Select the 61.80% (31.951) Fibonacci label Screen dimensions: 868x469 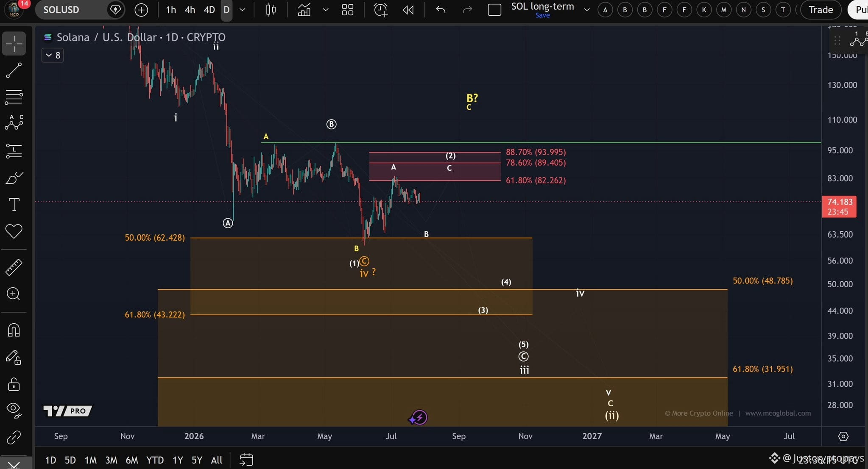pos(763,369)
